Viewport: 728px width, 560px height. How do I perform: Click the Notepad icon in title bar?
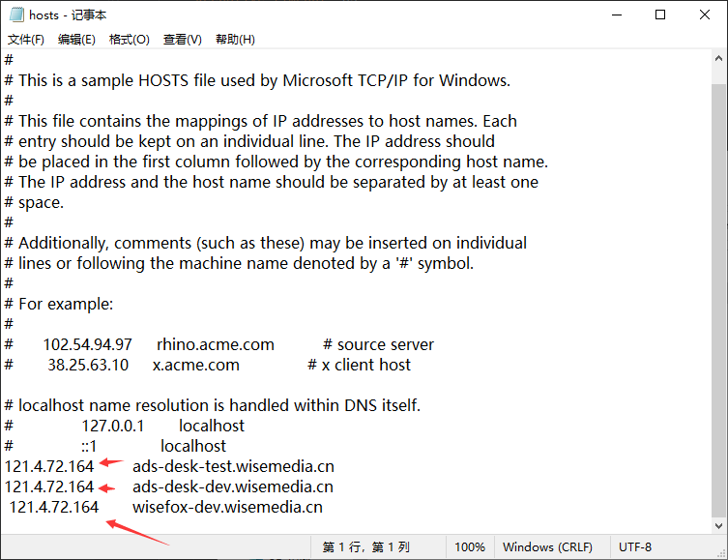pyautogui.click(x=16, y=15)
